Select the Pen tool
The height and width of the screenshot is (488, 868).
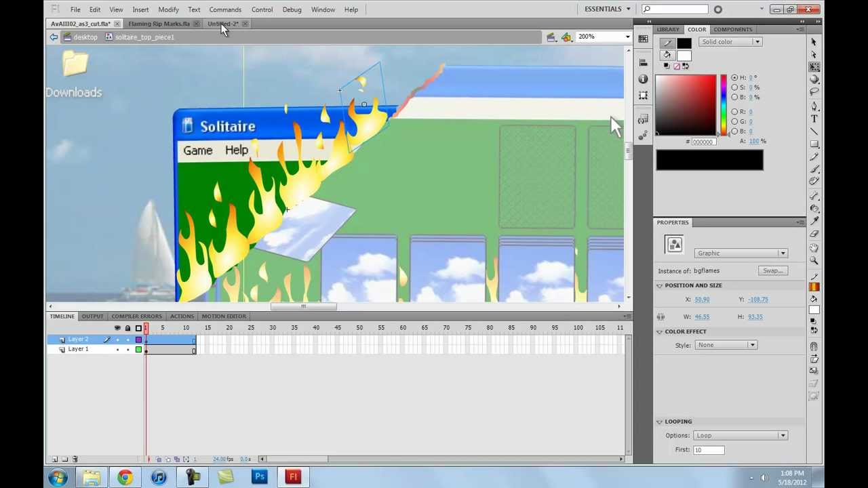814,106
